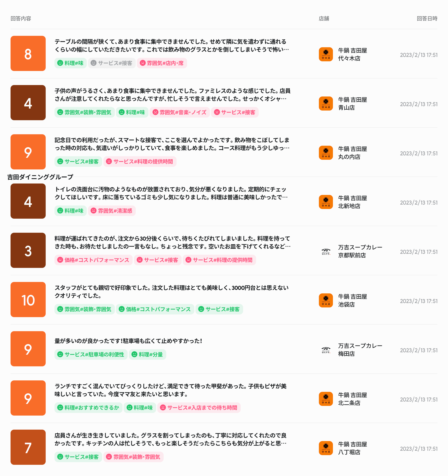Click score 7 badge for 八丁堀店
The image size is (448, 476).
(28, 447)
